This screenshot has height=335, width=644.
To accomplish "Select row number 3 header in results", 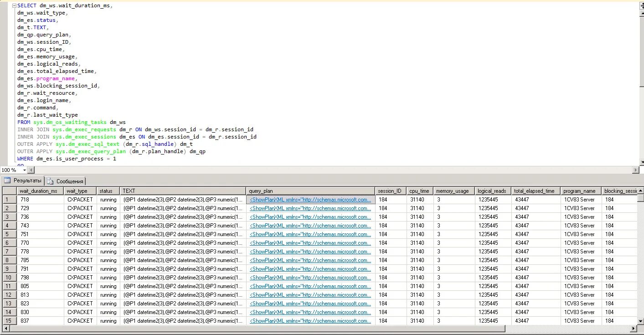I will 10,217.
